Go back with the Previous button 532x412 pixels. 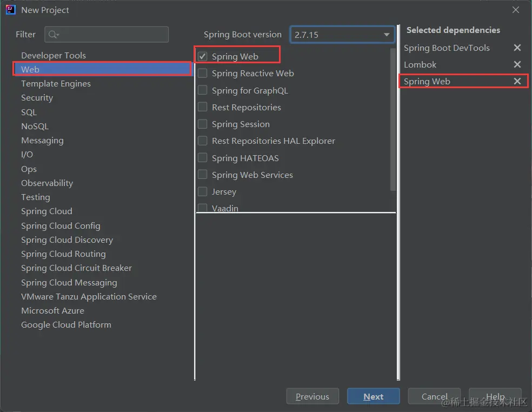pos(312,396)
